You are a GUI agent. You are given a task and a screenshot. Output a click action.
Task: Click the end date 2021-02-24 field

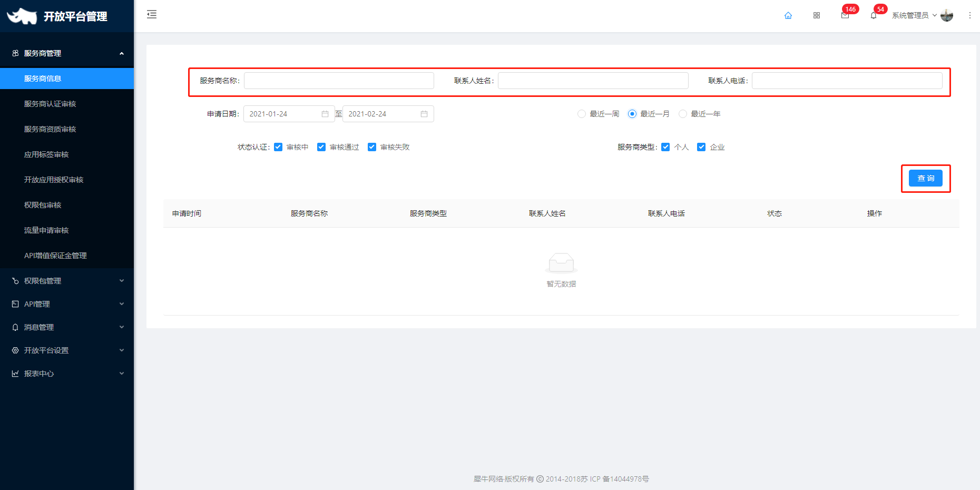[x=388, y=114]
